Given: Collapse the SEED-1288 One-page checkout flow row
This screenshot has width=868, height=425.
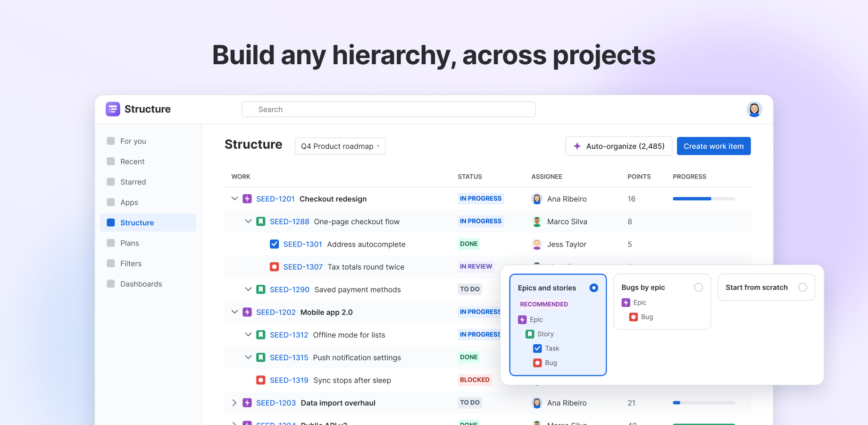Looking at the screenshot, I should point(248,221).
